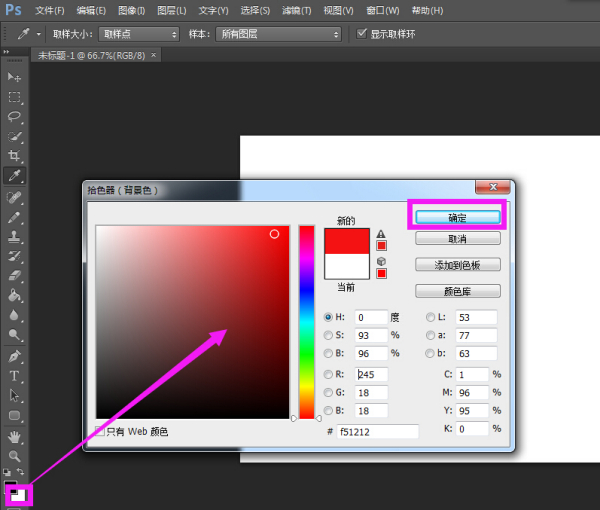This screenshot has height=510, width=600.
Task: Open the 文件(F) menu
Action: click(50, 10)
